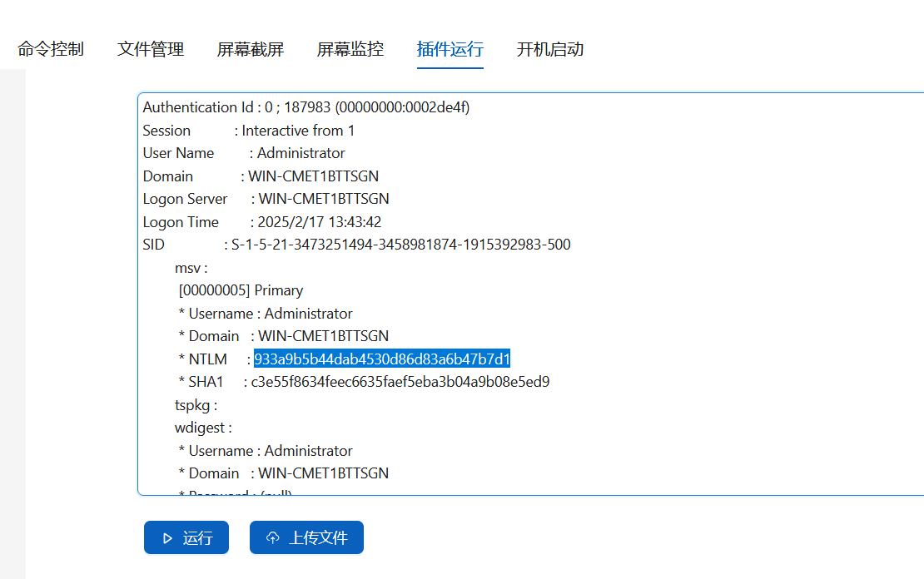Click the [00000005] Primary line
The height and width of the screenshot is (579, 924).
241,290
